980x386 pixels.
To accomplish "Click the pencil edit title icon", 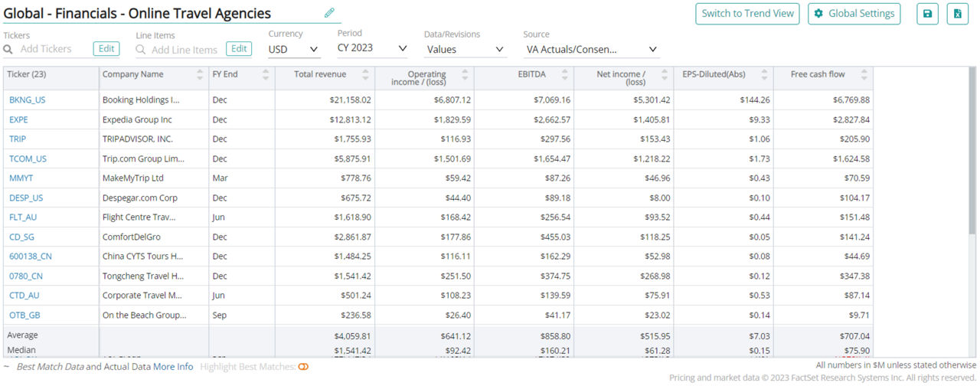I will (329, 13).
